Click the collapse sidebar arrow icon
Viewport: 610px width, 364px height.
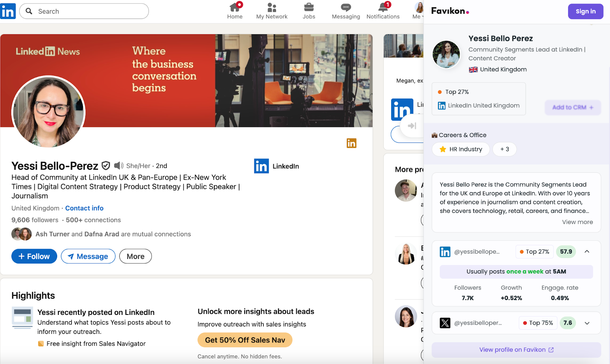coord(412,126)
